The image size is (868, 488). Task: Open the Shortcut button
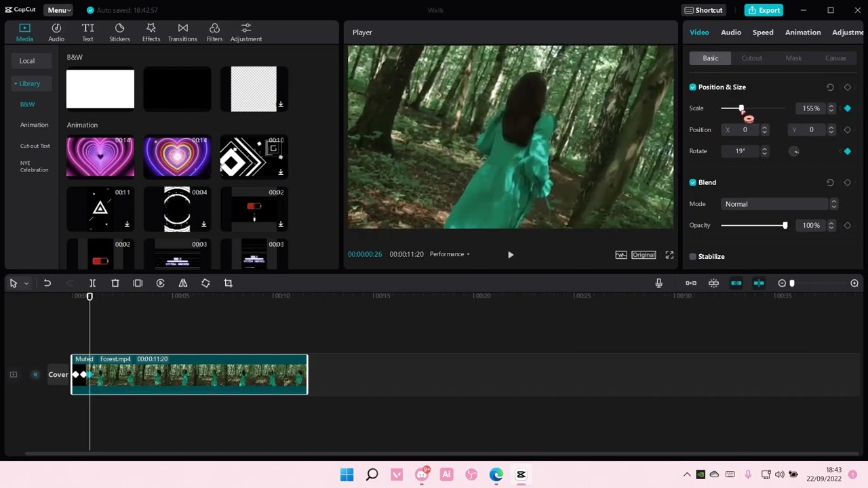coord(703,10)
